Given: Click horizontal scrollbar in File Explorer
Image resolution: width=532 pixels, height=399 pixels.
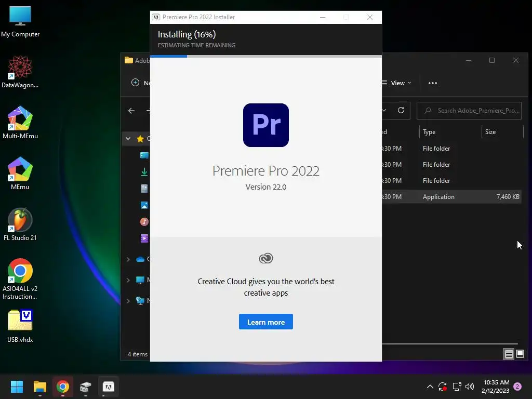Looking at the screenshot, I should 450,344.
